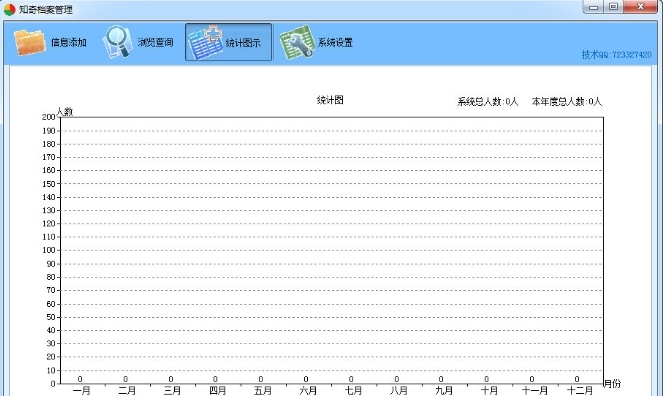Click the 系统总人数:0人 text

pyautogui.click(x=488, y=101)
